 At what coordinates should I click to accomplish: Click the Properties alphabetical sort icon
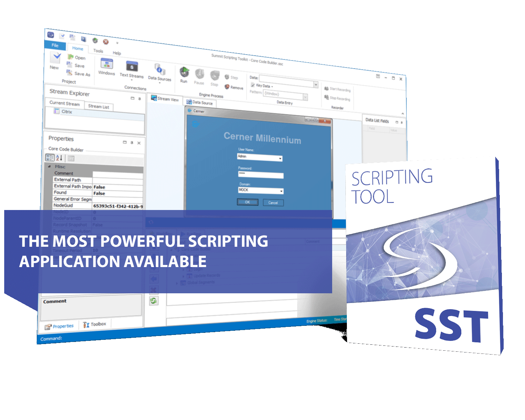click(59, 158)
